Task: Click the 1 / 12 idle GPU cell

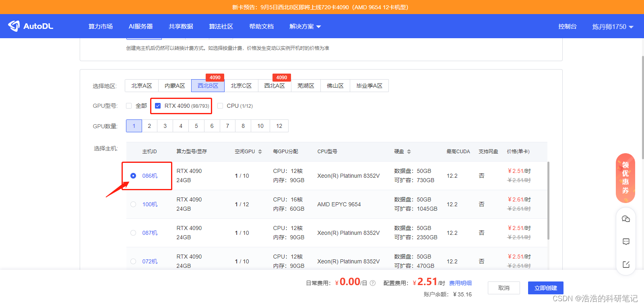Action: click(242, 204)
